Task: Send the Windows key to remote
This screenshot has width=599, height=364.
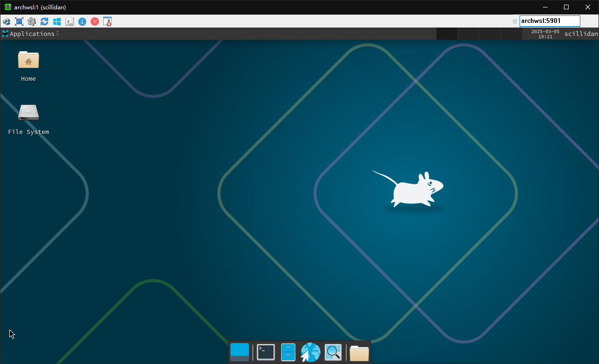Action: coord(57,21)
